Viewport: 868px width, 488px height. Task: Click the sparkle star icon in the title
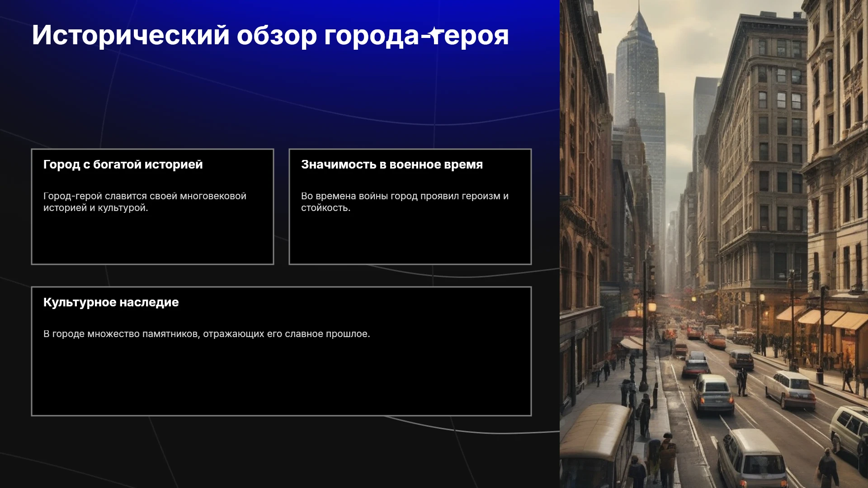pyautogui.click(x=434, y=34)
